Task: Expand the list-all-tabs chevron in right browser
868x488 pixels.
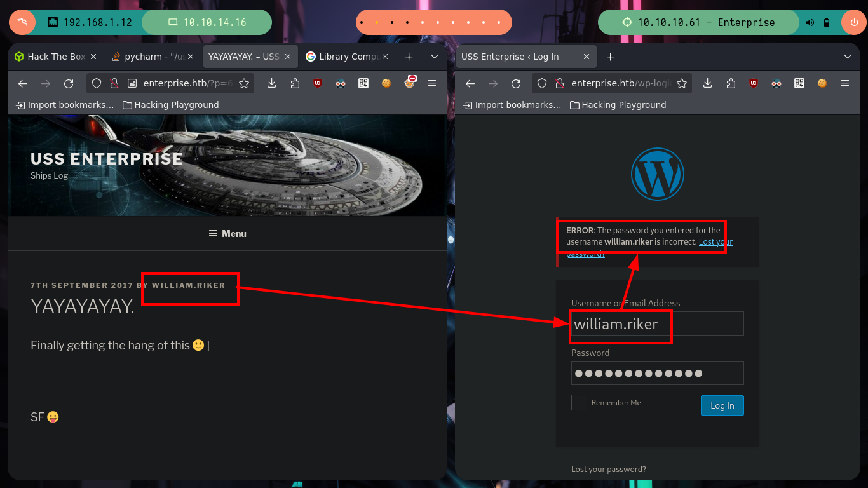Action: point(848,57)
